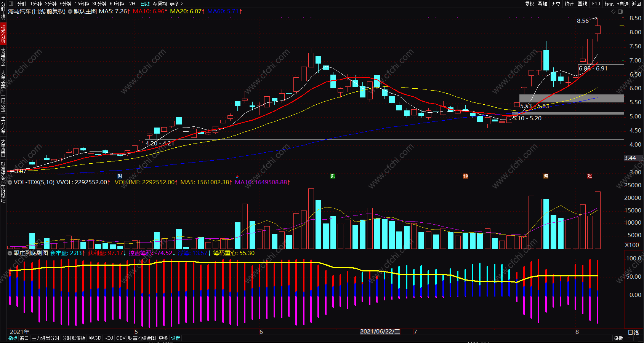Select the 15分钟 period
The width and height of the screenshot is (644, 343).
click(x=82, y=4)
